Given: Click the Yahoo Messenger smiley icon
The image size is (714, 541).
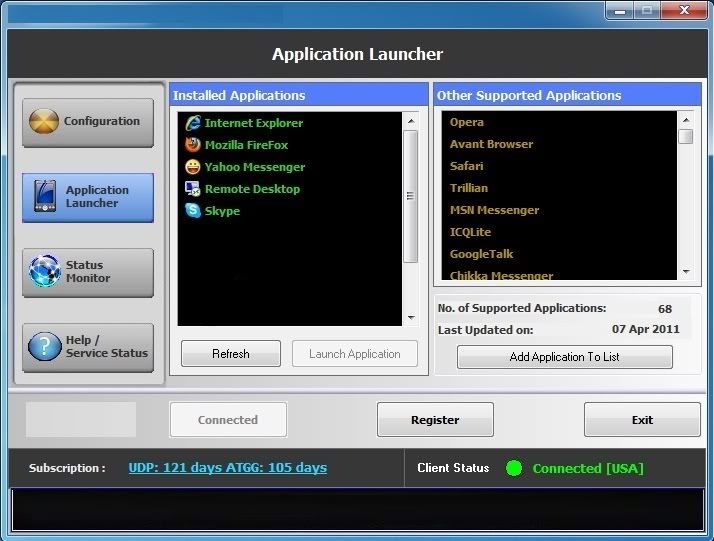Looking at the screenshot, I should 193,167.
